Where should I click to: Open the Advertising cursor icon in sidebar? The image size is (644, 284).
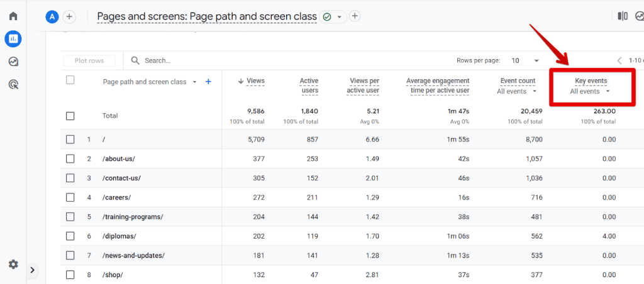13,85
